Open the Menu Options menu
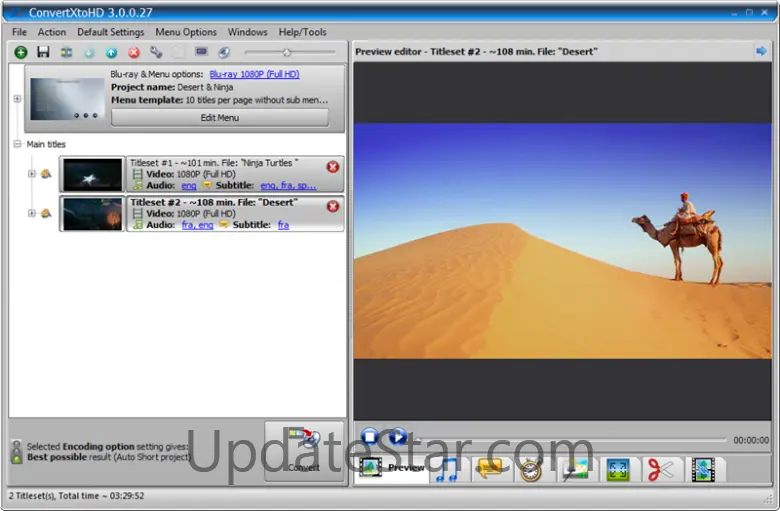The width and height of the screenshot is (780, 511). click(186, 32)
